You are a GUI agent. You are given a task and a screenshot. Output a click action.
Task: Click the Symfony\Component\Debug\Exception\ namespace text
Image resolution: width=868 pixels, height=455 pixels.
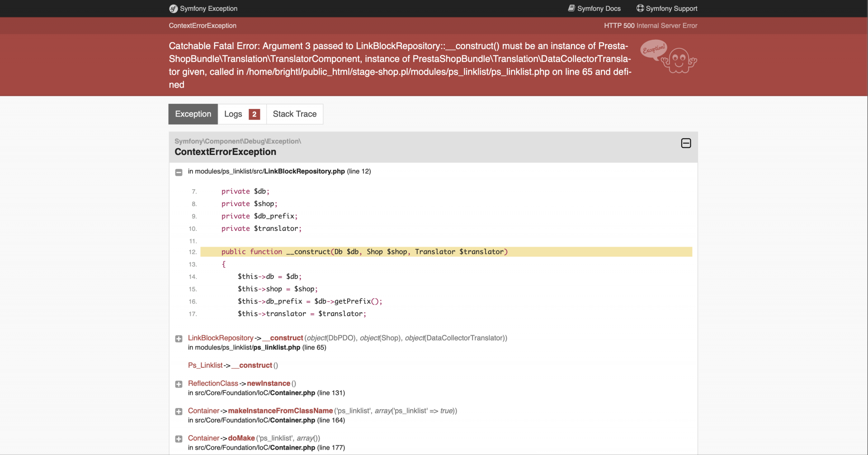click(238, 141)
